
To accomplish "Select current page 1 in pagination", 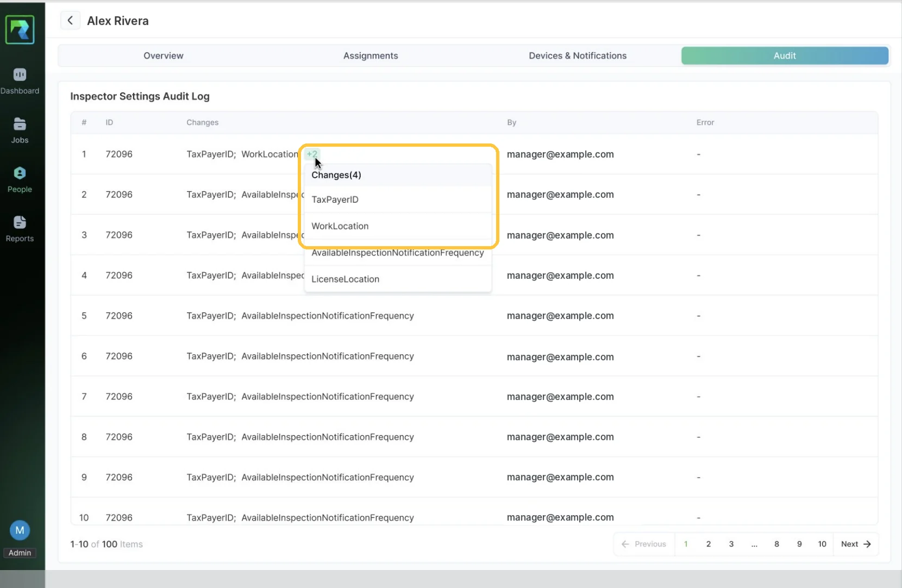I will click(686, 544).
